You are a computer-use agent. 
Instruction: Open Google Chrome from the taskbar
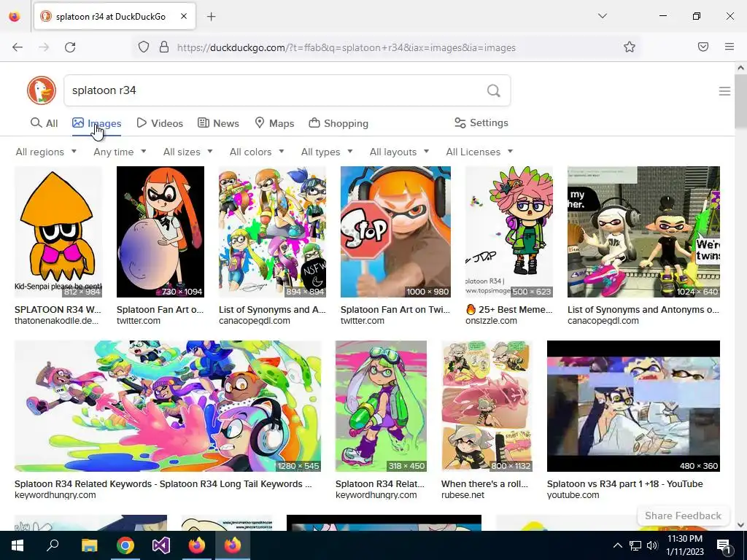pyautogui.click(x=125, y=545)
